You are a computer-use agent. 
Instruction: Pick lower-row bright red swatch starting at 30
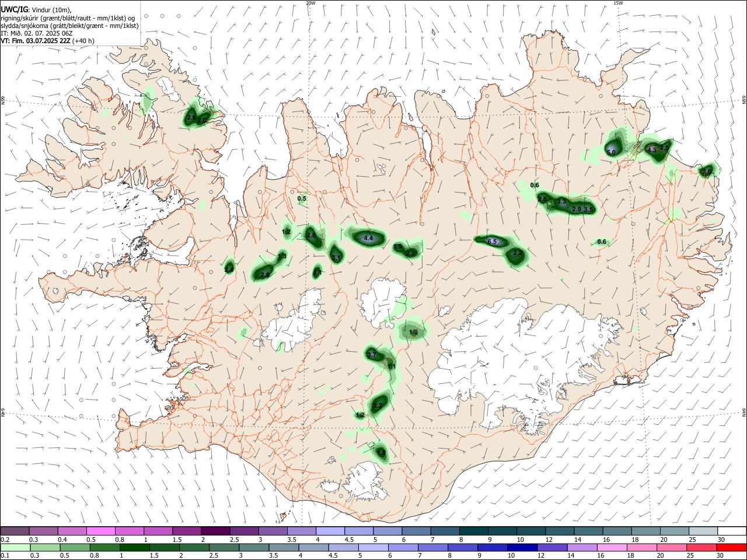pos(731,547)
